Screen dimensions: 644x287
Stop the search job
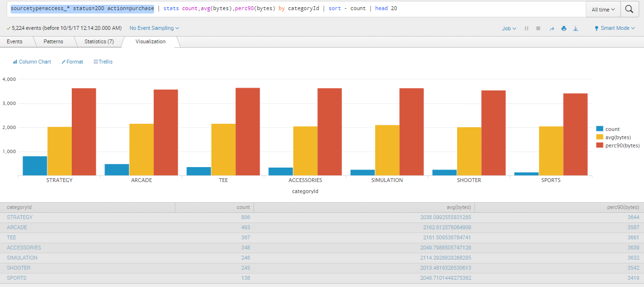click(537, 28)
